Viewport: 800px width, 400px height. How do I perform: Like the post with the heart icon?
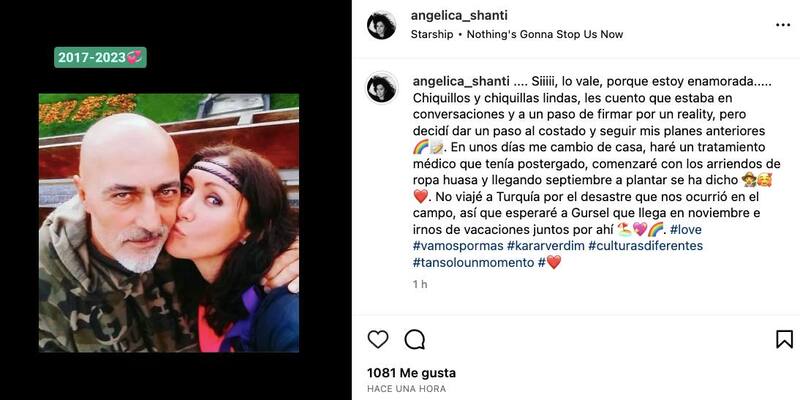click(x=378, y=339)
